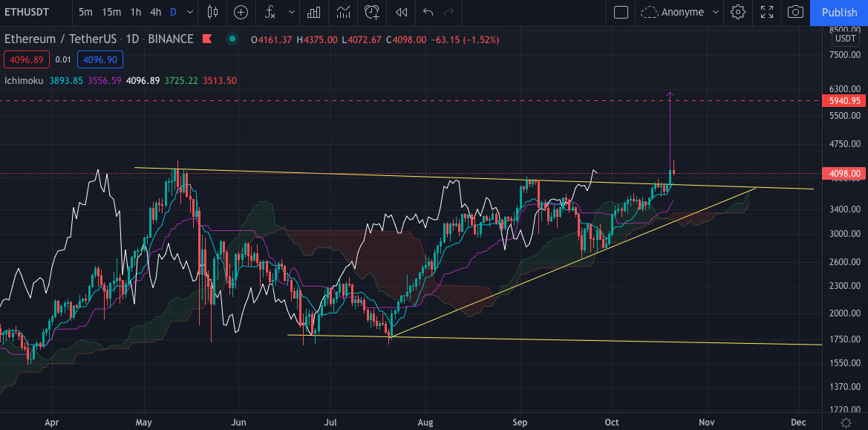
Task: Open the Indicators fx dialog
Action: pyautogui.click(x=270, y=13)
